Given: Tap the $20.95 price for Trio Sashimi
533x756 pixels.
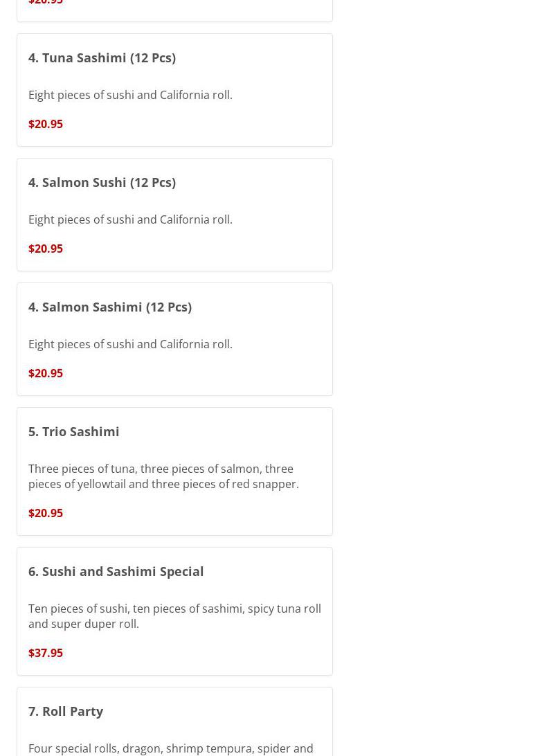Looking at the screenshot, I should click(46, 513).
